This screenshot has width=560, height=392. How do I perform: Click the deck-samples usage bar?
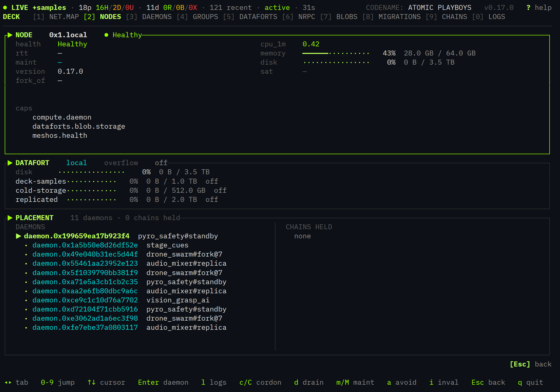click(x=91, y=181)
